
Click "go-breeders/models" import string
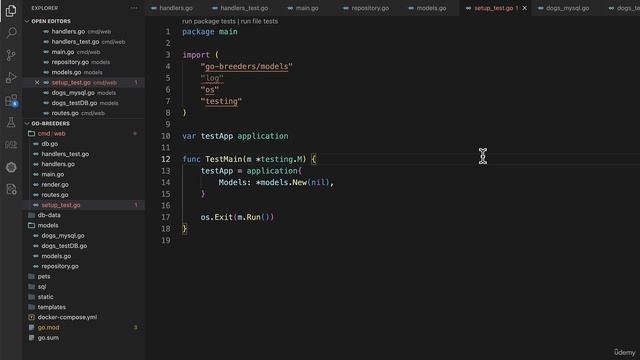(x=247, y=67)
